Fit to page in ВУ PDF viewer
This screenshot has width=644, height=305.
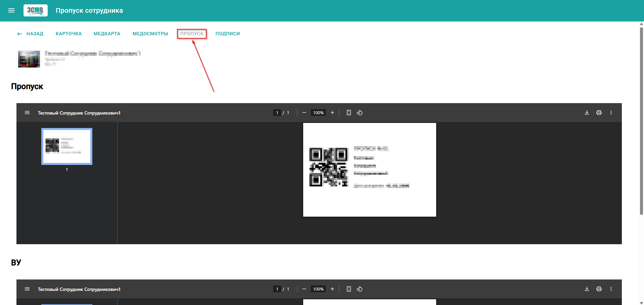pyautogui.click(x=349, y=289)
